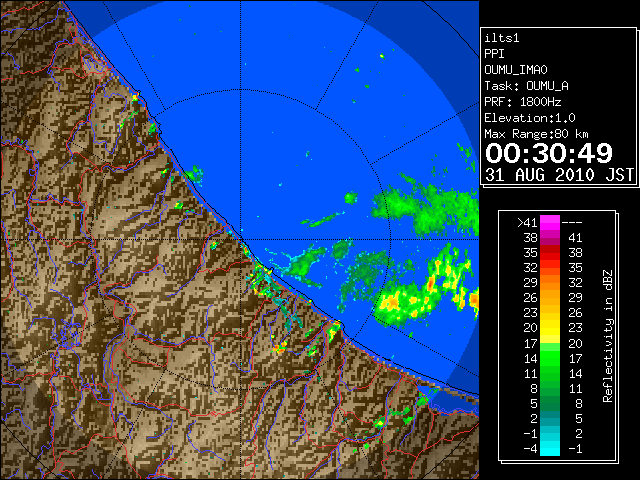Viewport: 640px width, 480px height.
Task: Click the 'ilts1' label in info box
Action: click(502, 38)
